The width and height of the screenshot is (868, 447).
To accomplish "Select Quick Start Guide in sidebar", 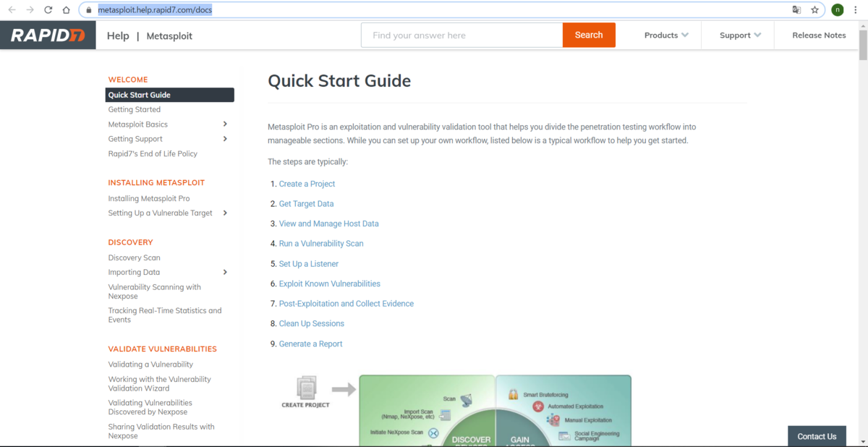I will pos(169,95).
